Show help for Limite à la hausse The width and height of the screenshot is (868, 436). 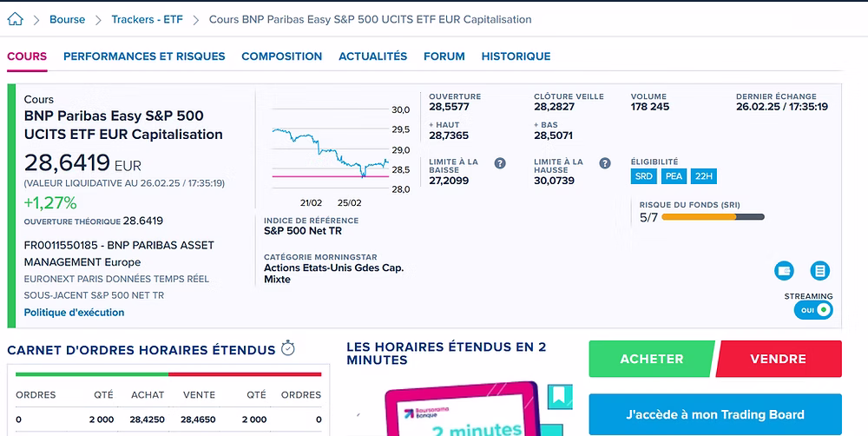click(605, 163)
